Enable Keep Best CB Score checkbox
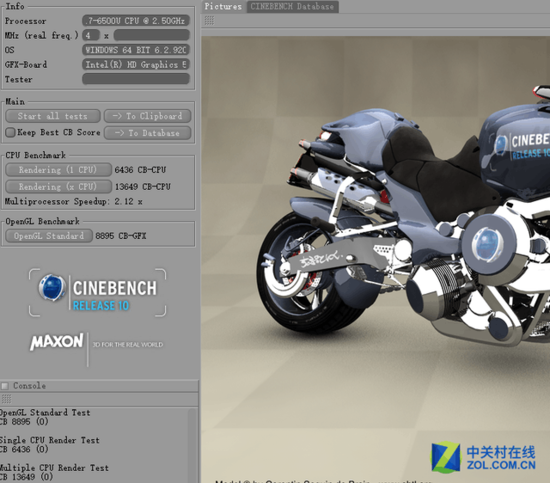 tap(10, 132)
